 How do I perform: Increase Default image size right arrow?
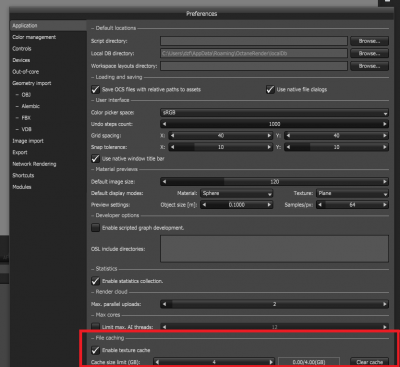(x=385, y=182)
